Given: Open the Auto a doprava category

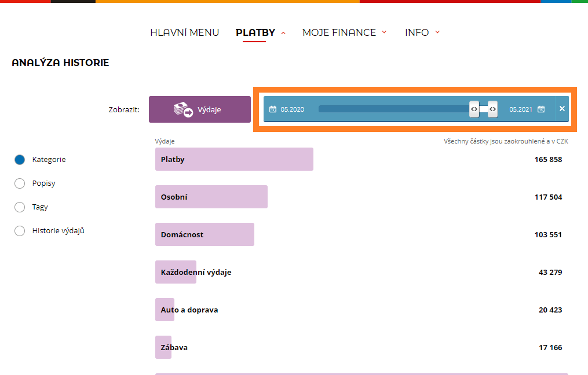Looking at the screenshot, I should click(189, 310).
